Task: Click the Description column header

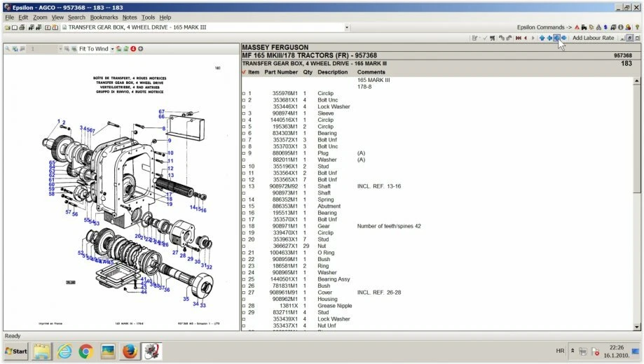Action: pyautogui.click(x=332, y=72)
